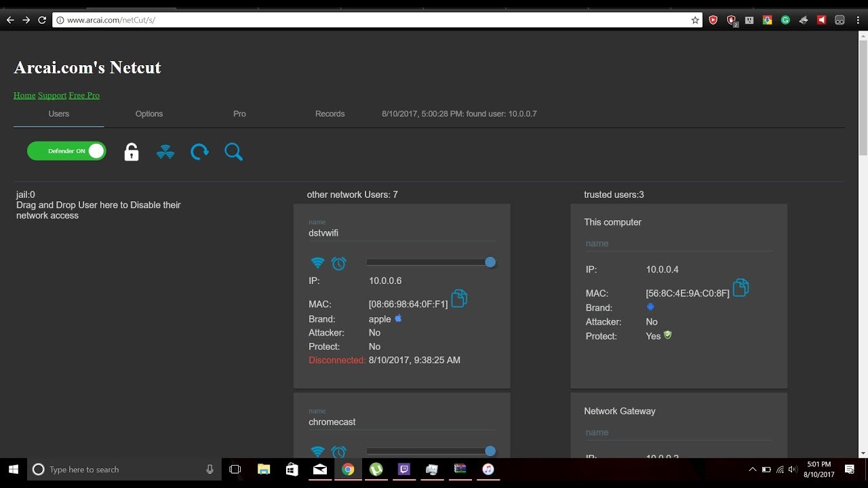Open the Records tab
Viewport: 868px width, 488px height.
tap(330, 114)
